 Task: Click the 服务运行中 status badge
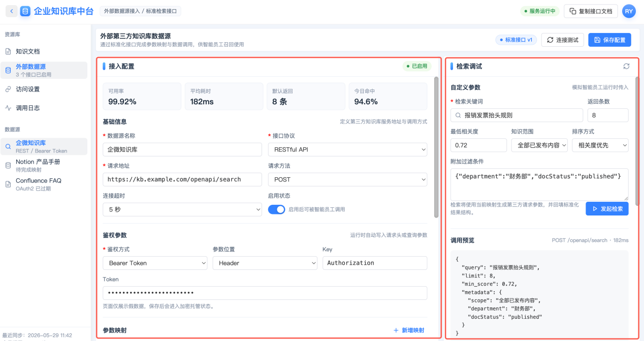click(x=540, y=11)
